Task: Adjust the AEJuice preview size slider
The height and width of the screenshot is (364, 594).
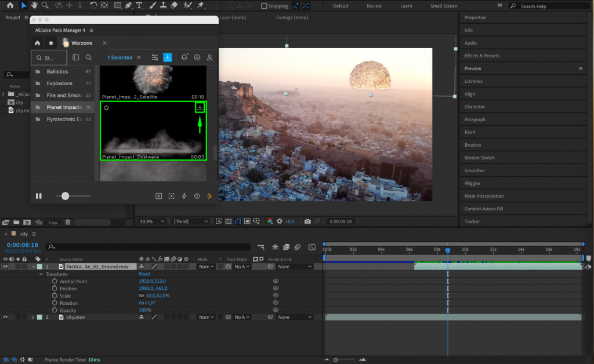Action: pyautogui.click(x=66, y=196)
